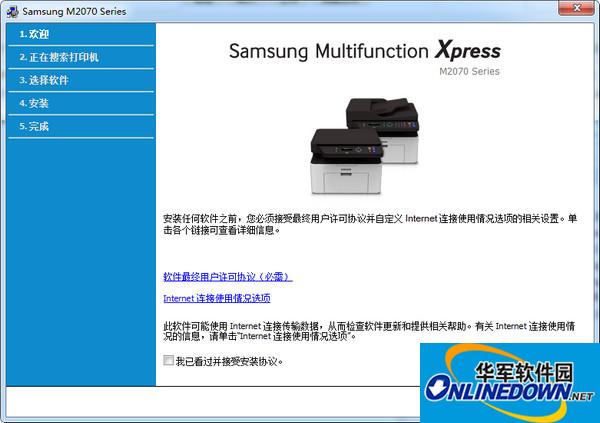Screen dimensions: 600x423
Task: Select step 4. 安装 in the sidebar
Action: point(81,103)
